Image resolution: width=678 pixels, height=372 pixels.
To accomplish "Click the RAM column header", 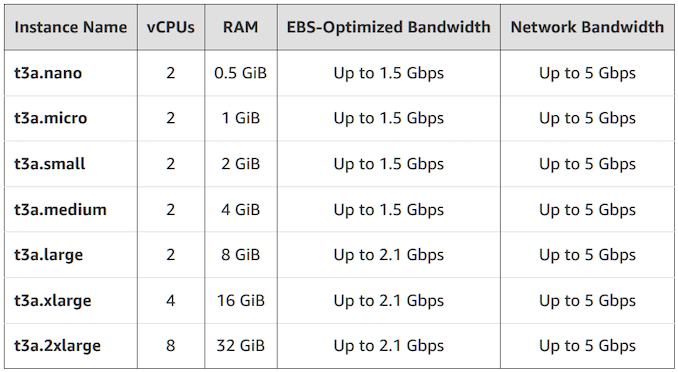I will 240,27.
